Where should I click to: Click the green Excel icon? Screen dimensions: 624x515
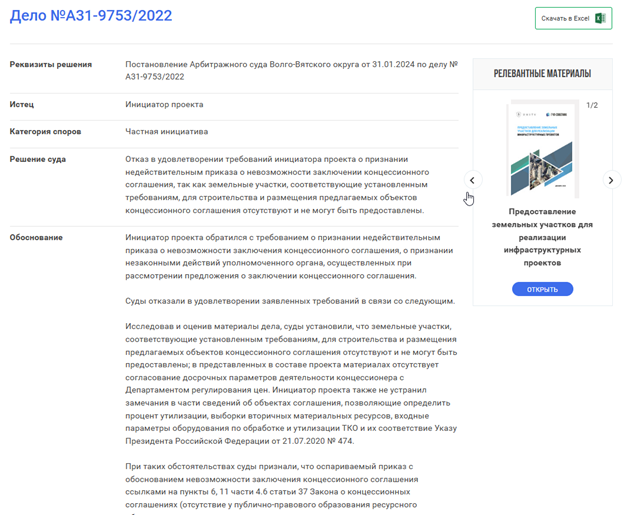click(600, 18)
